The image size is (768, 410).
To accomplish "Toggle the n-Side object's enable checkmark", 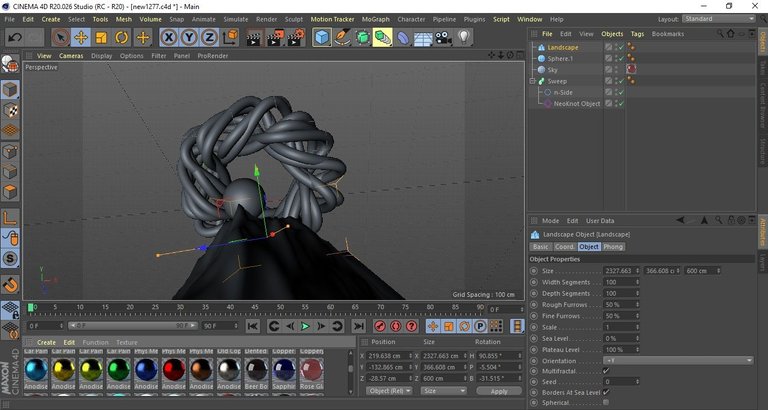I will coord(621,92).
